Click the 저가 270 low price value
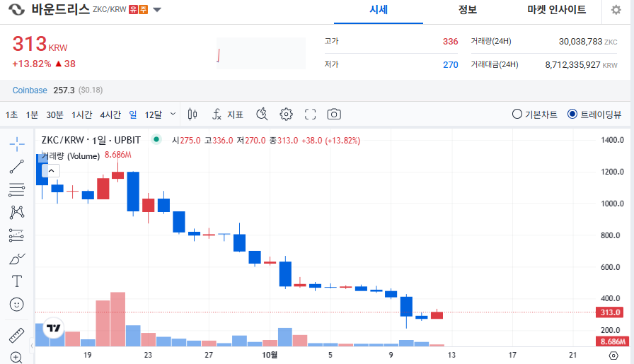Viewport: 634px width, 364px height. pos(450,64)
